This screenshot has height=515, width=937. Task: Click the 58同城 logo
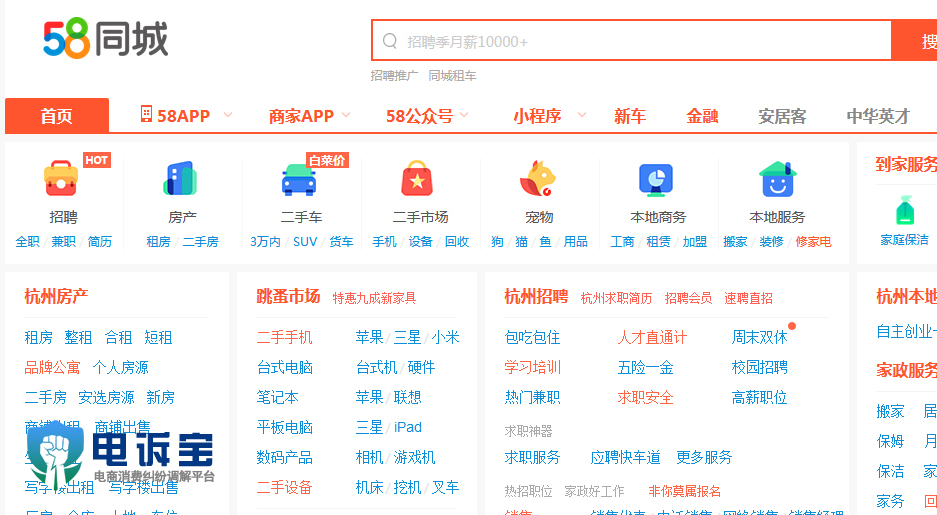pos(106,39)
